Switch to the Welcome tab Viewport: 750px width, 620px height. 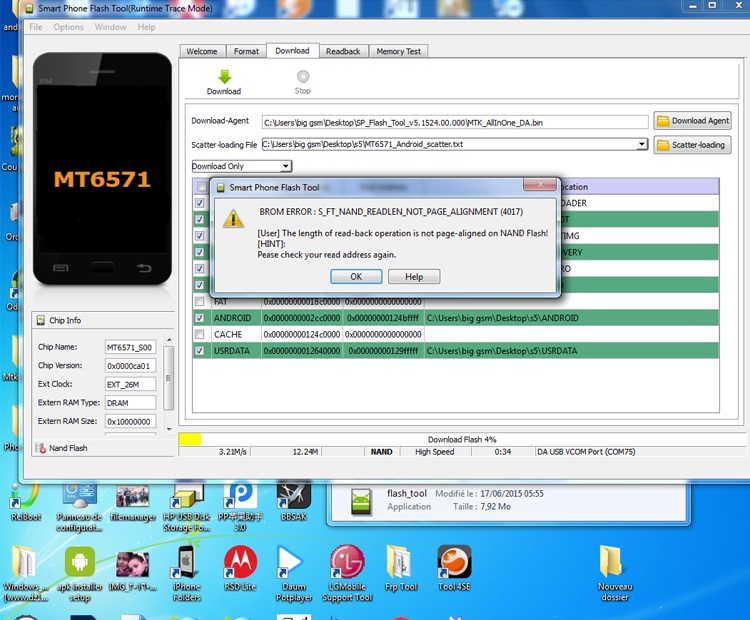[202, 51]
